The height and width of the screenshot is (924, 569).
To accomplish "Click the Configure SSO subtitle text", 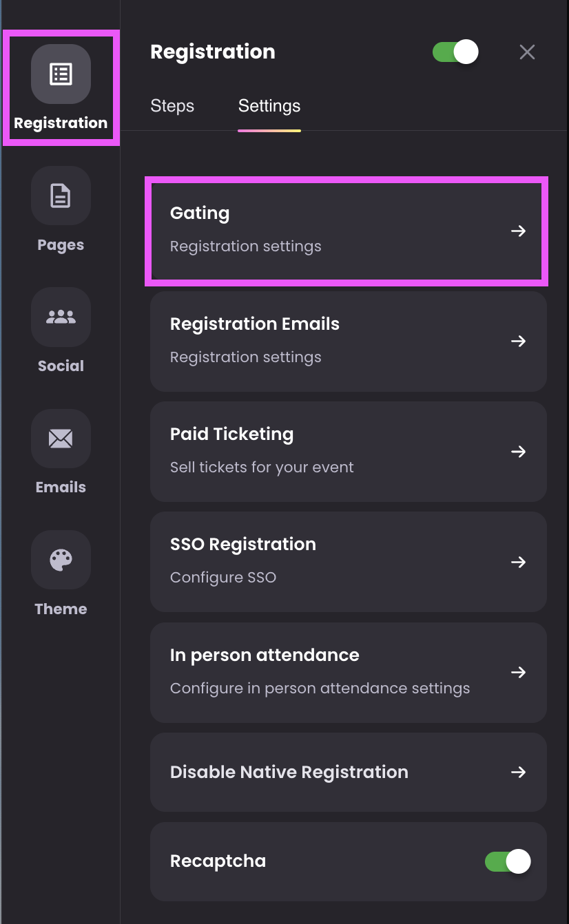I will [223, 578].
